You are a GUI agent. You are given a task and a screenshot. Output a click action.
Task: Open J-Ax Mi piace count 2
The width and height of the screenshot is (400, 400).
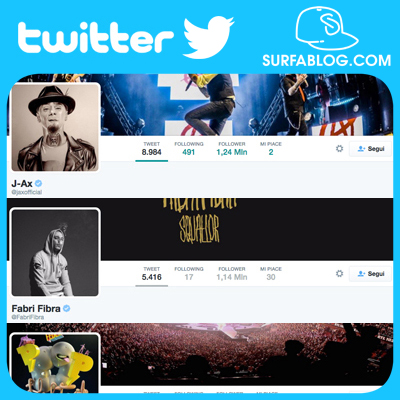(271, 149)
